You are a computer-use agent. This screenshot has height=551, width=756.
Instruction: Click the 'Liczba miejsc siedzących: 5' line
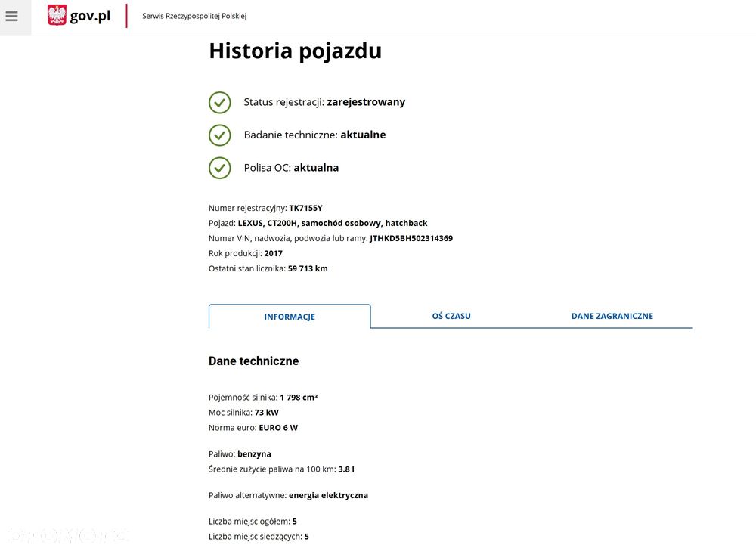click(259, 536)
